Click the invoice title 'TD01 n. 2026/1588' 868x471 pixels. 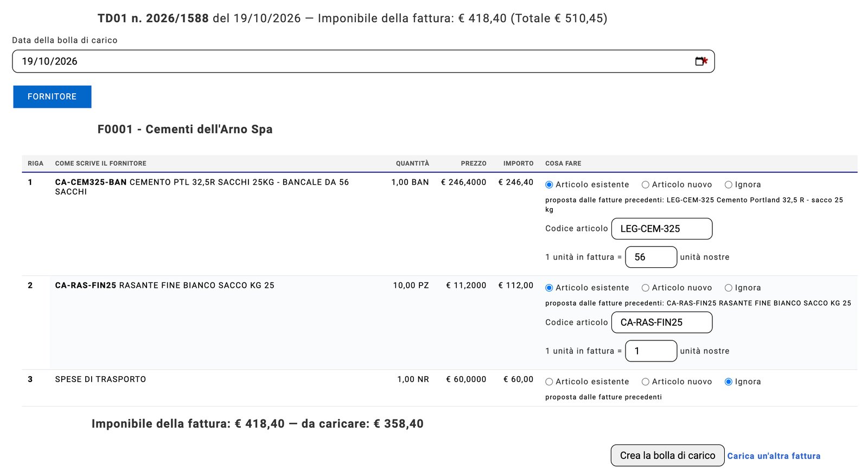click(x=153, y=18)
